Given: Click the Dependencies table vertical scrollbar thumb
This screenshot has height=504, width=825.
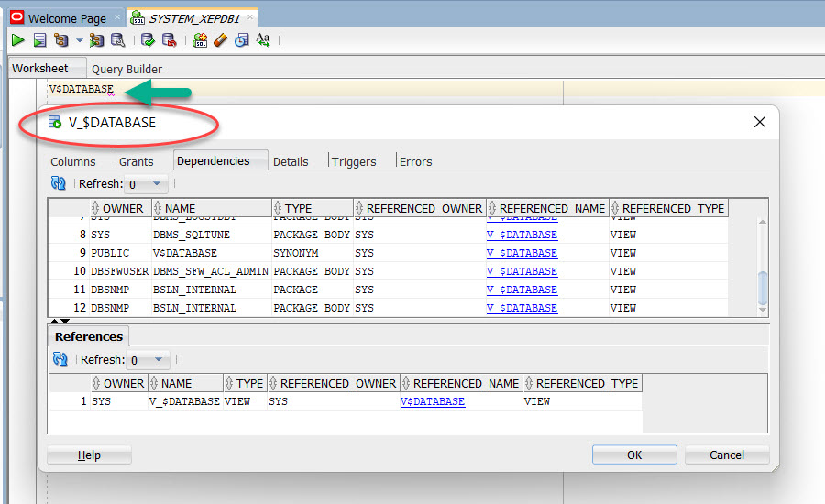Looking at the screenshot, I should click(763, 288).
